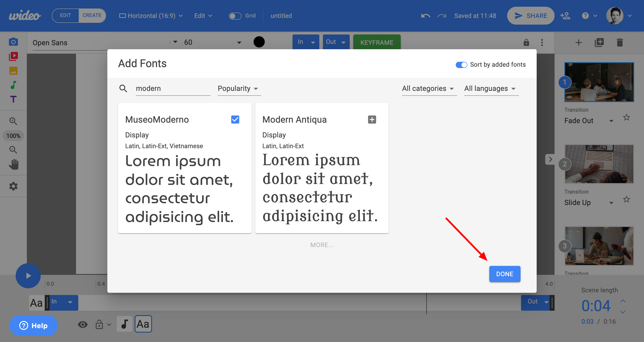Image resolution: width=644 pixels, height=342 pixels.
Task: Switch to CREATE mode
Action: click(x=92, y=15)
